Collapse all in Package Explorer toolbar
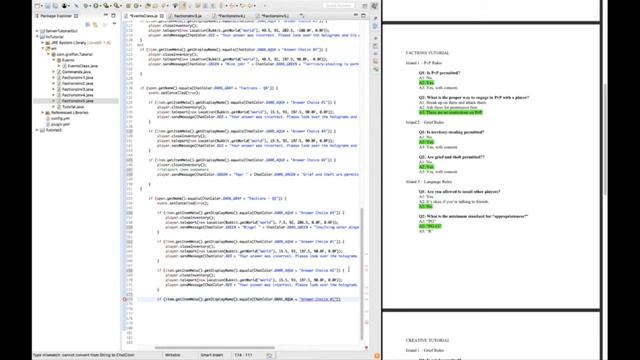 click(87, 25)
